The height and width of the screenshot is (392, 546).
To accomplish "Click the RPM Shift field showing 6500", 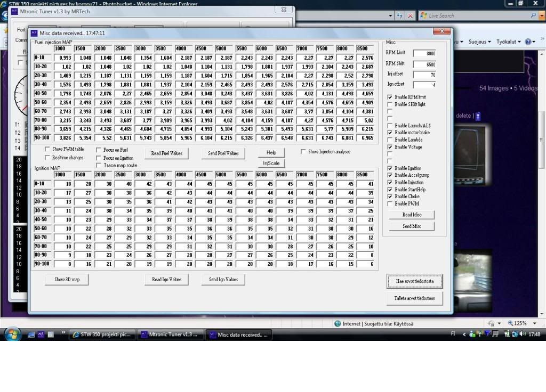I will click(424, 64).
